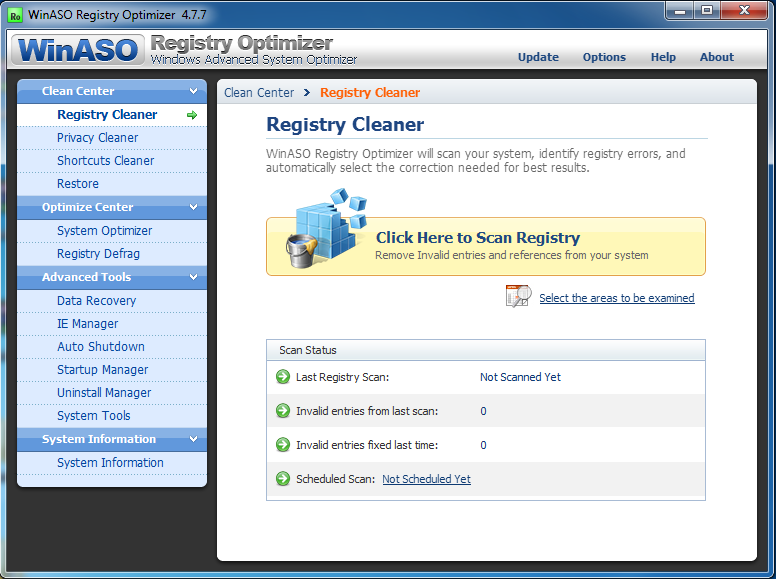Open the Not Scheduled Yet link
776x579 pixels.
point(426,479)
